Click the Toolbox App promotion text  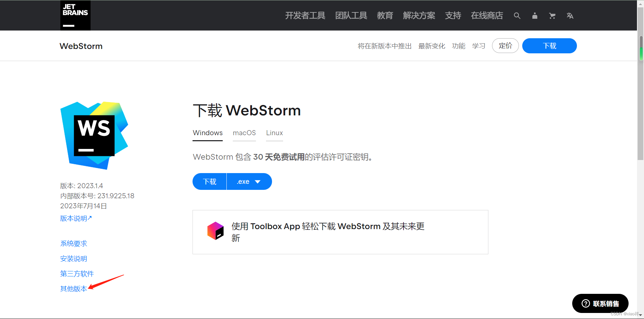[x=328, y=232]
